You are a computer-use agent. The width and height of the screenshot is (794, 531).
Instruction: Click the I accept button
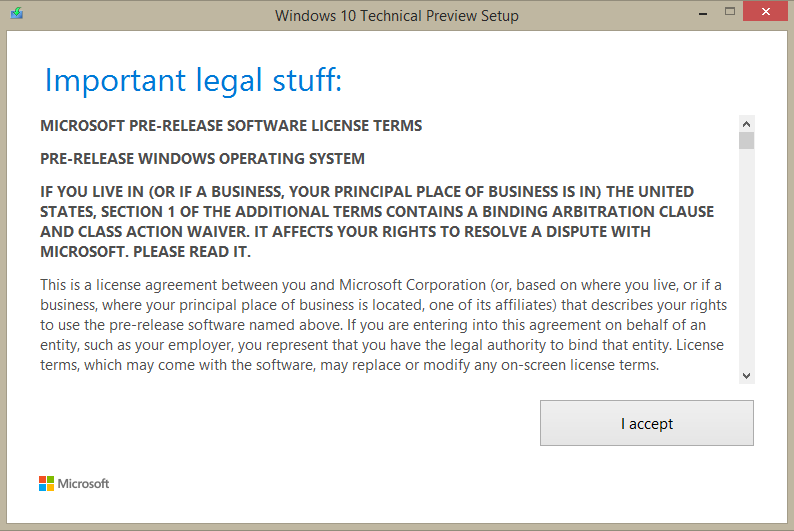647,423
